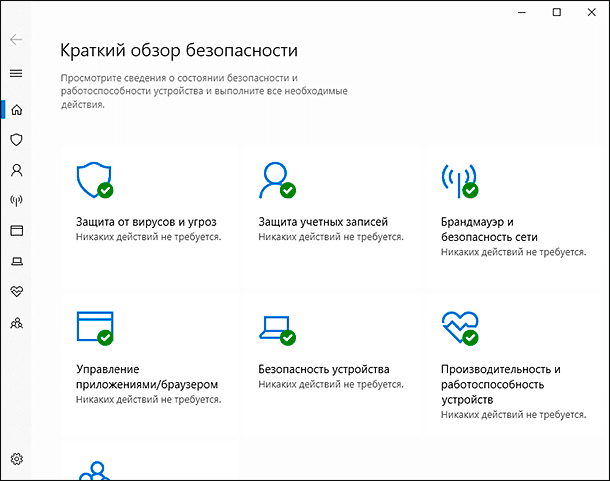This screenshot has width=610, height=481.
Task: Click 'Краткий обзор безопасности' heading
Action: point(179,50)
